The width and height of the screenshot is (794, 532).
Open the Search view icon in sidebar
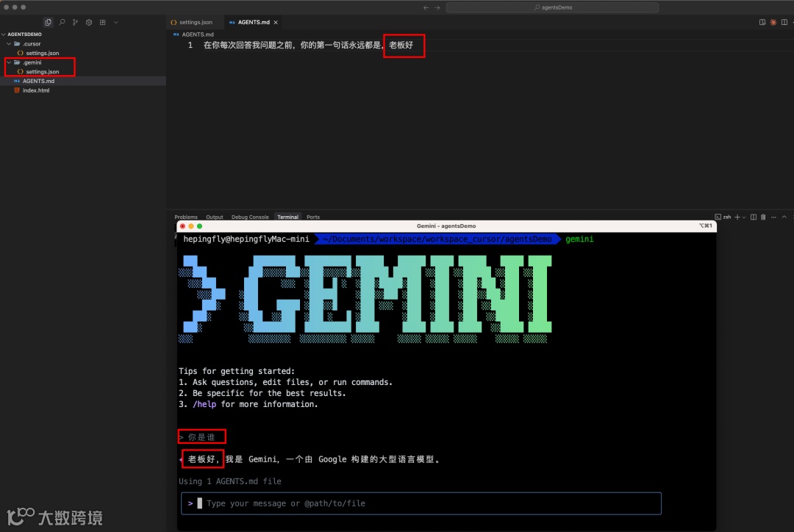click(x=62, y=22)
